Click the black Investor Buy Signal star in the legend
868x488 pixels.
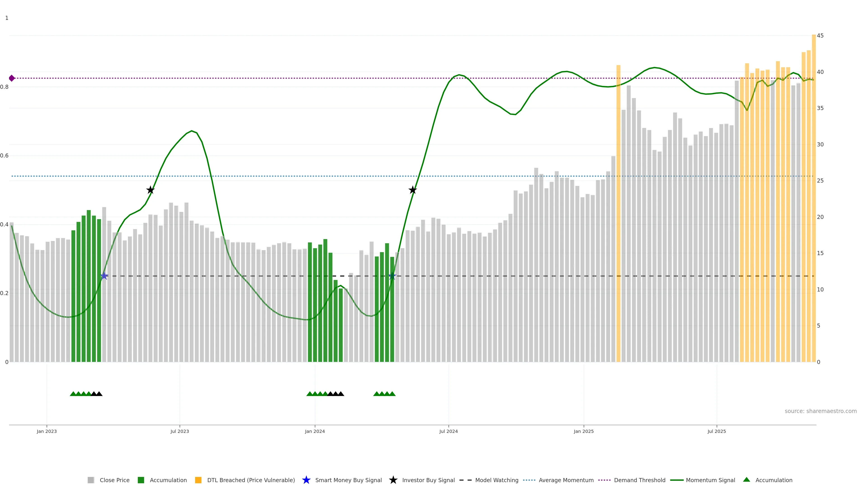tap(393, 480)
